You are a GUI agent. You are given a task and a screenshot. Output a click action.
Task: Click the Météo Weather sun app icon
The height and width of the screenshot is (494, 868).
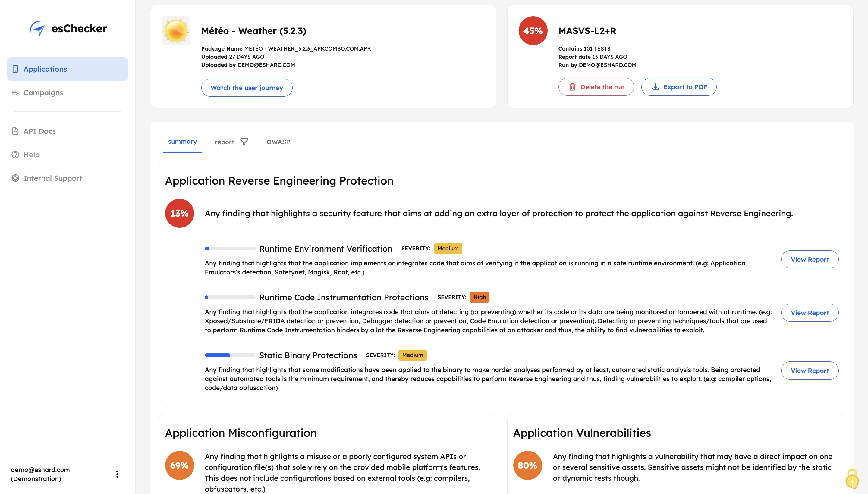click(176, 31)
